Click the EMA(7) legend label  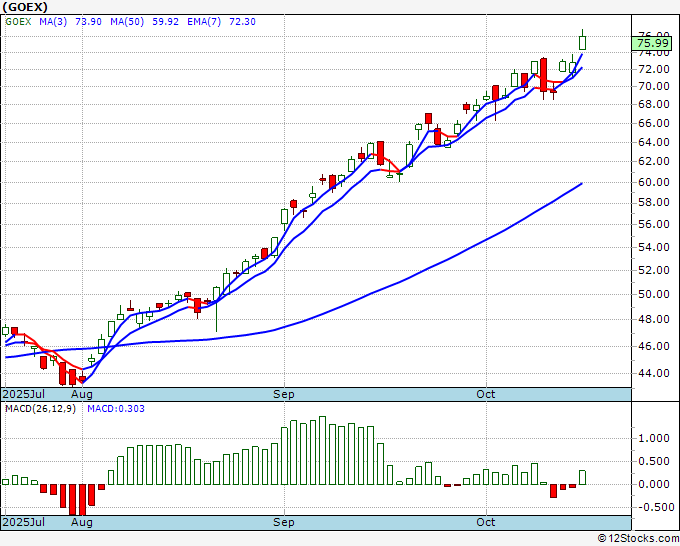(204, 22)
